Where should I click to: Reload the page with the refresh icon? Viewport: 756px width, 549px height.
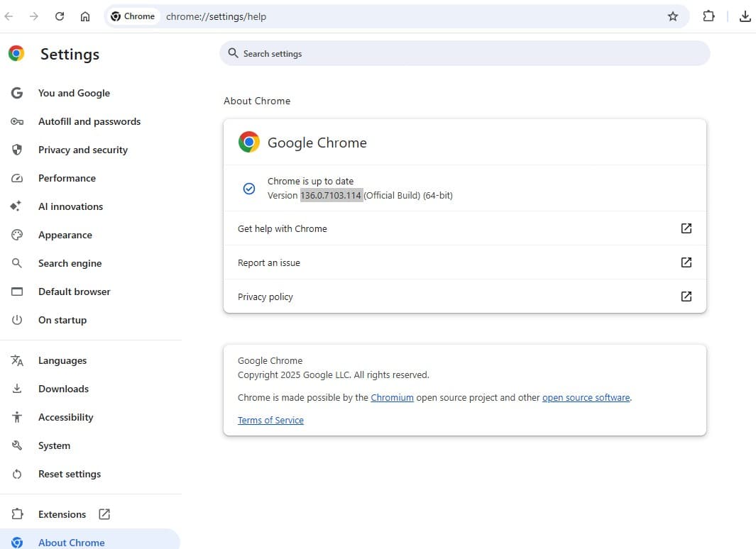(60, 16)
